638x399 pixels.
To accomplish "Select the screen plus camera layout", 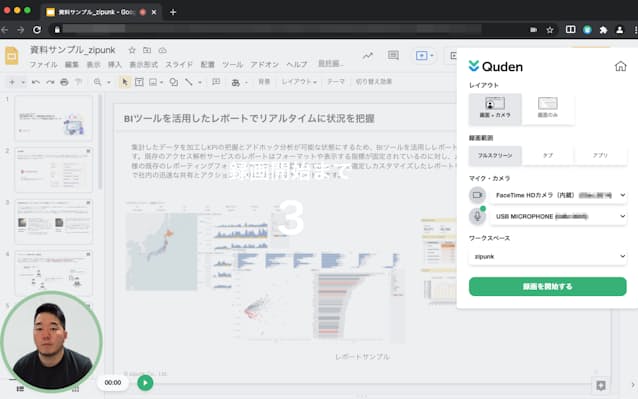I will click(495, 109).
